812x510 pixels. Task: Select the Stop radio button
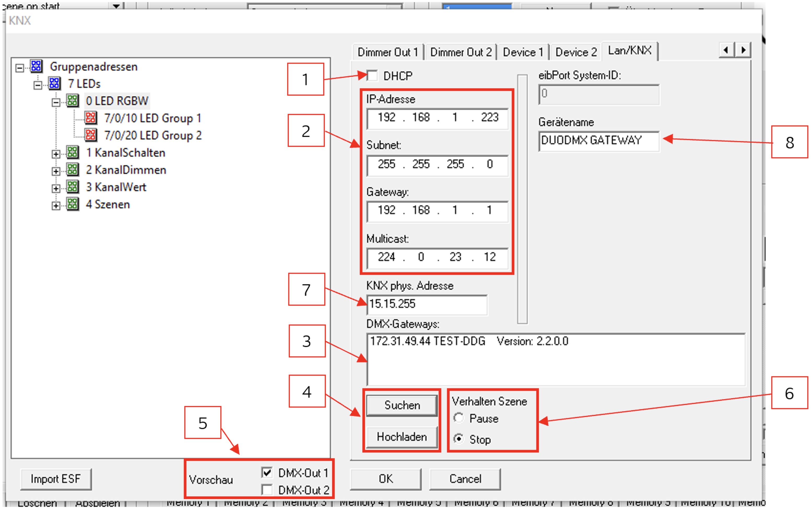coord(458,439)
